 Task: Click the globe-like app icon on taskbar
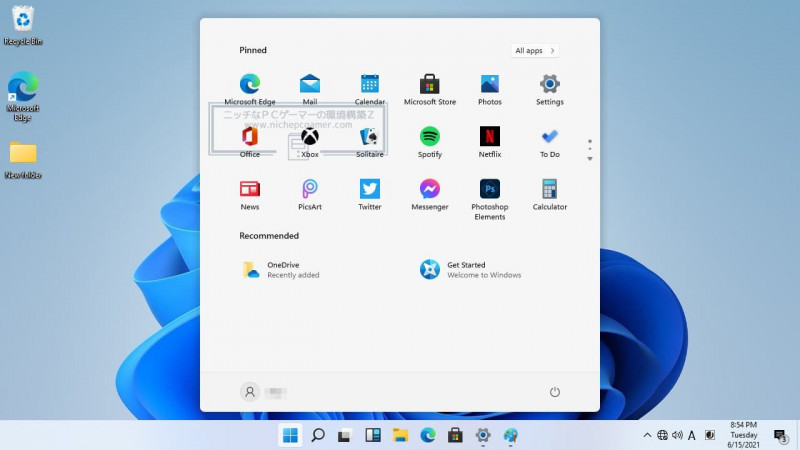510,435
